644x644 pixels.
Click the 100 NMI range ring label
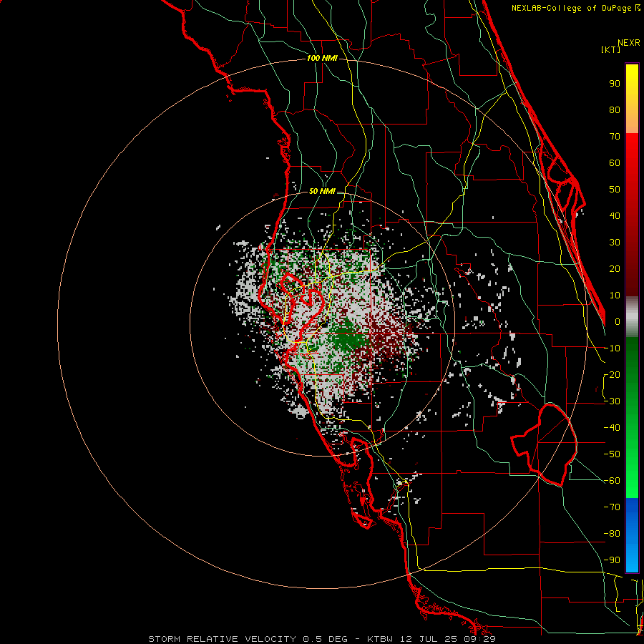tap(322, 59)
